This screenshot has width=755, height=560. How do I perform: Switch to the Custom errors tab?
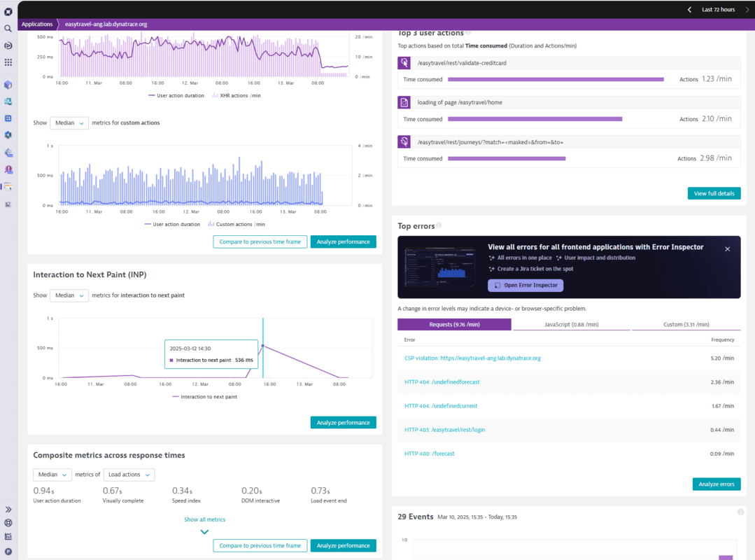(x=686, y=326)
